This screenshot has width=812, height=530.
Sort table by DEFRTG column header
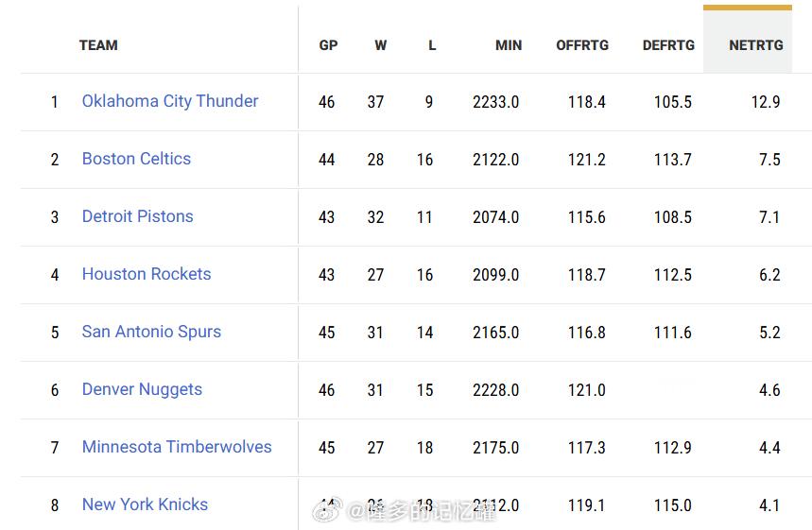tap(668, 44)
